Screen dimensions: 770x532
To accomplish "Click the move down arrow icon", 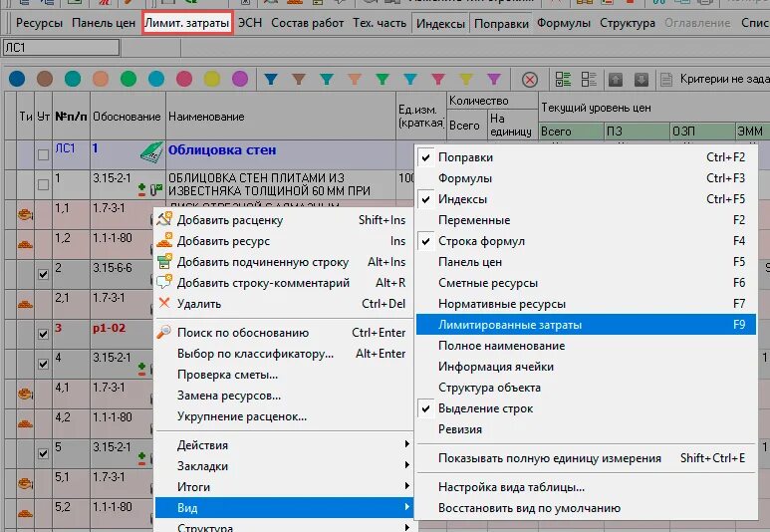I will pyautogui.click(x=642, y=80).
